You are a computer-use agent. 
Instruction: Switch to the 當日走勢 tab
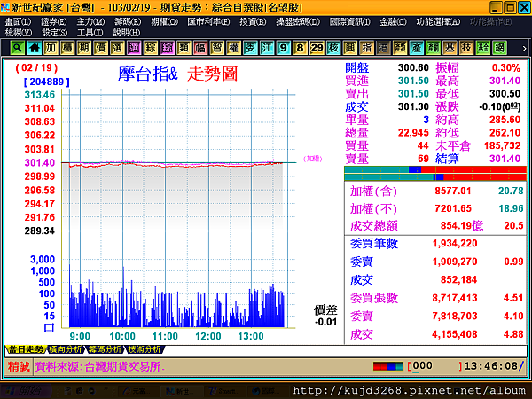[26, 349]
